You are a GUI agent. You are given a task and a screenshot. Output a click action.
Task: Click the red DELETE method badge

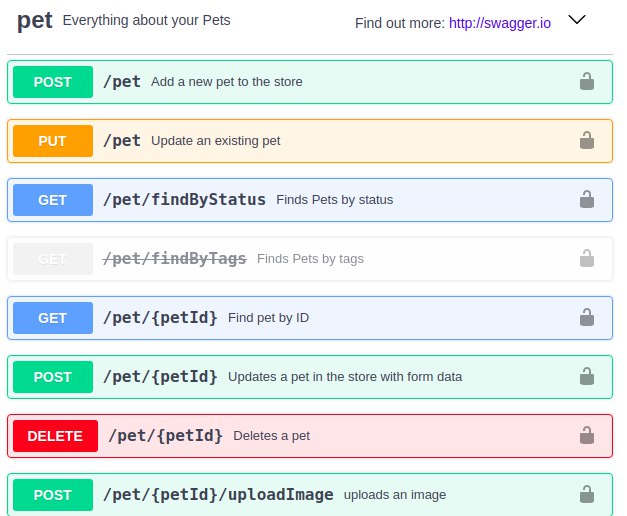[x=55, y=436]
